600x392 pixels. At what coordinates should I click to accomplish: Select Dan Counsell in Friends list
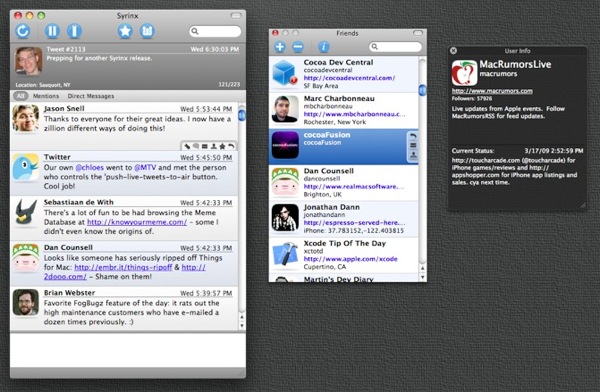pos(344,183)
